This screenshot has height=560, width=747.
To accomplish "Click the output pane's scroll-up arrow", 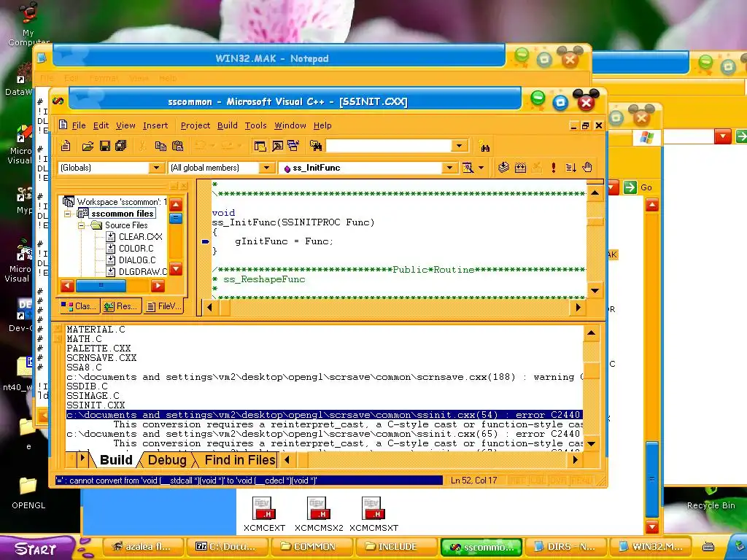I will pyautogui.click(x=591, y=333).
